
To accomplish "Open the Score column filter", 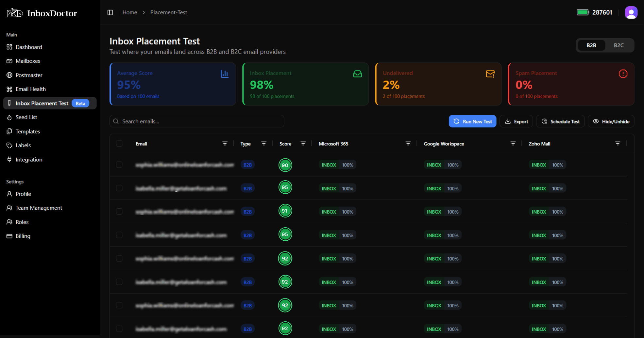I will 303,143.
